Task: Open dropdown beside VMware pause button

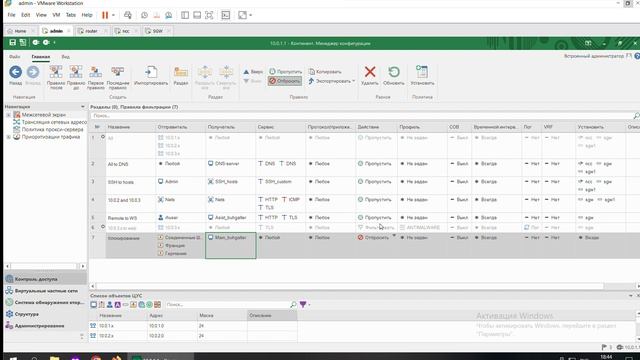Action: [x=113, y=15]
